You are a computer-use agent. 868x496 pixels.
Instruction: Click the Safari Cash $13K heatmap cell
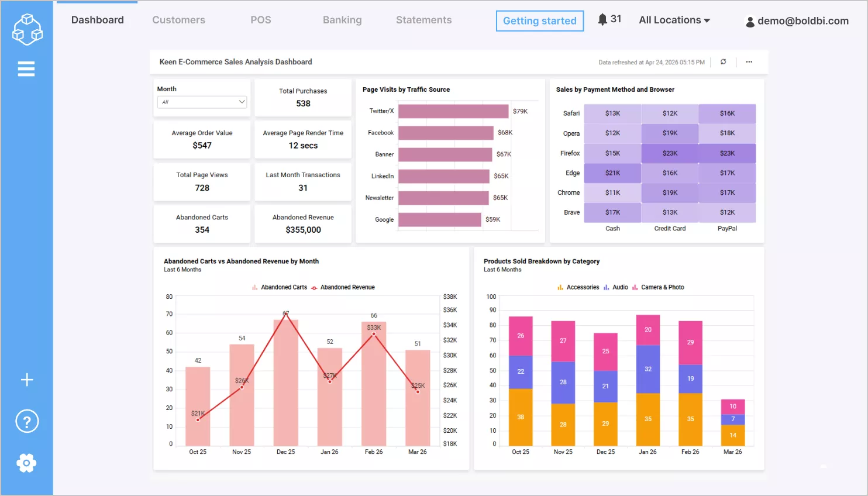[612, 113]
